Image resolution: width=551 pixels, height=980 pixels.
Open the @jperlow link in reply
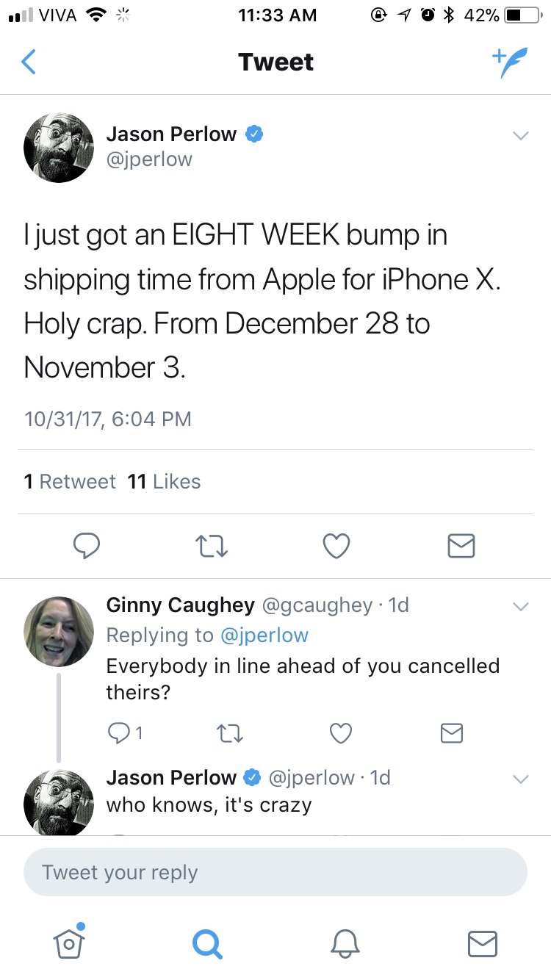pyautogui.click(x=264, y=635)
